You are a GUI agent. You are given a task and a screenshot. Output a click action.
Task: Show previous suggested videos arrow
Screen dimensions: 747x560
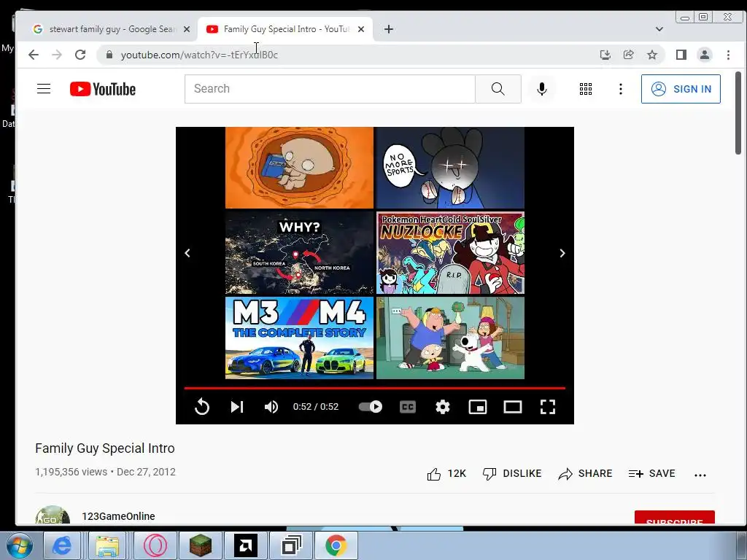tap(187, 253)
